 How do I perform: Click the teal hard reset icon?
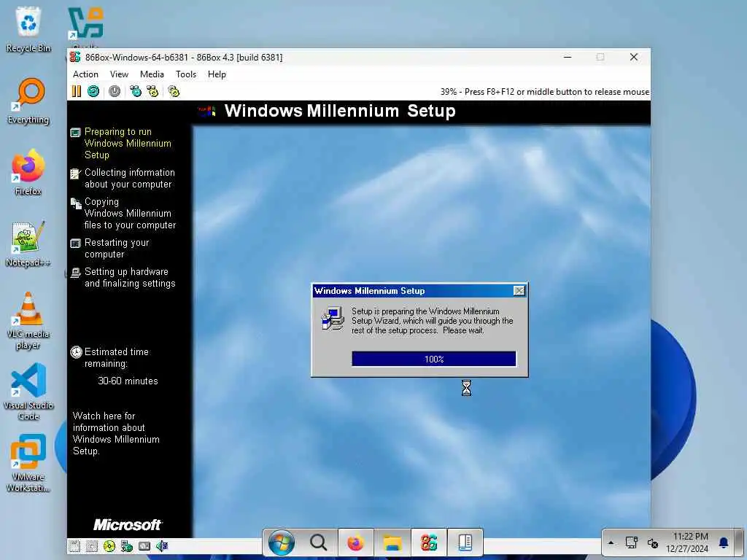(93, 91)
